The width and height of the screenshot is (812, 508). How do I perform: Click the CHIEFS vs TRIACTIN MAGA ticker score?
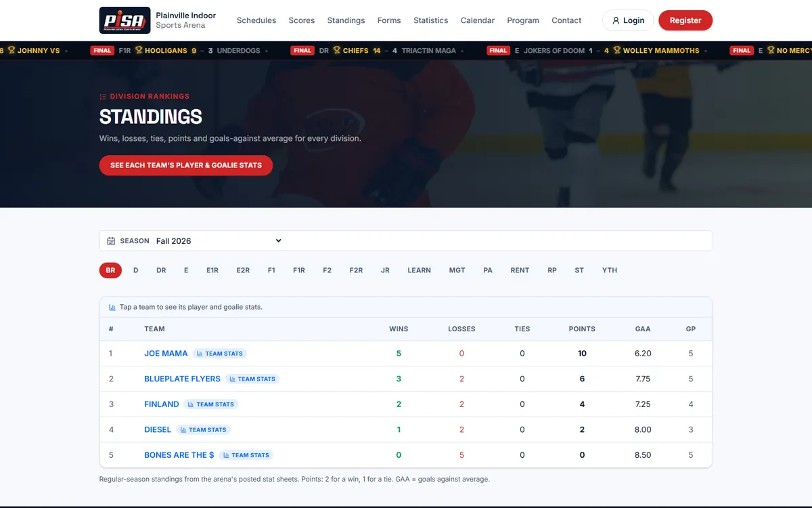point(373,50)
